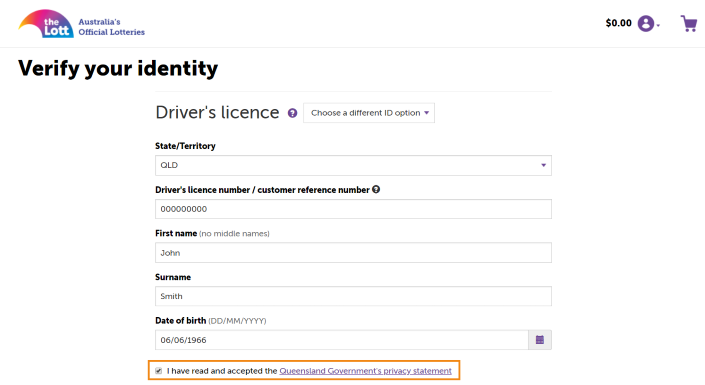Open the date of birth calendar picker
The height and width of the screenshot is (385, 705).
[x=540, y=340]
